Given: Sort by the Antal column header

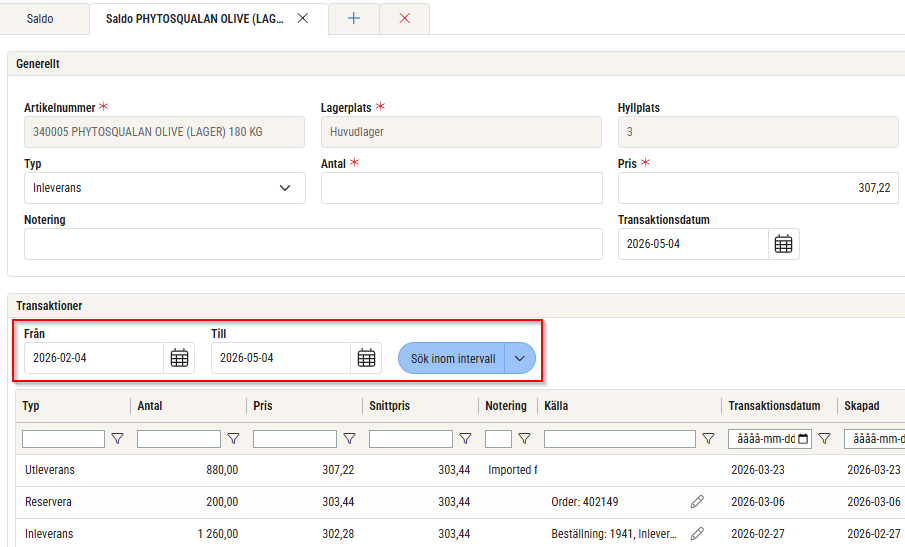Looking at the screenshot, I should coord(150,406).
